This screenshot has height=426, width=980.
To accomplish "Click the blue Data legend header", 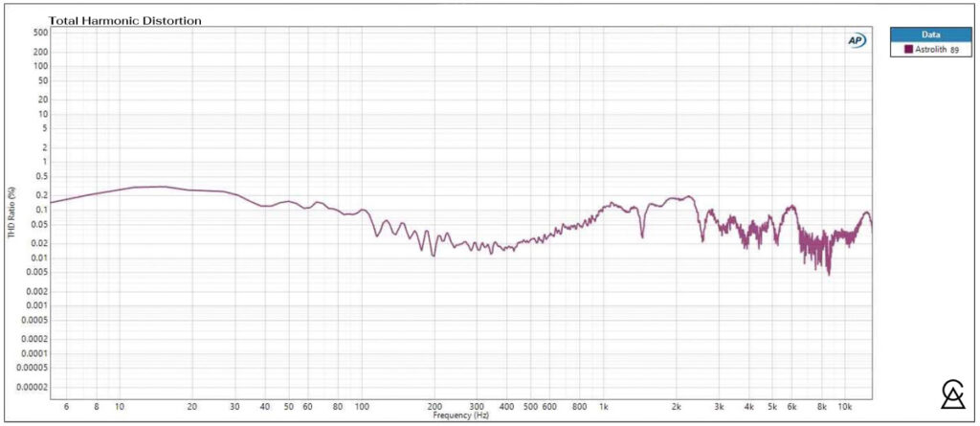I will coord(931,34).
